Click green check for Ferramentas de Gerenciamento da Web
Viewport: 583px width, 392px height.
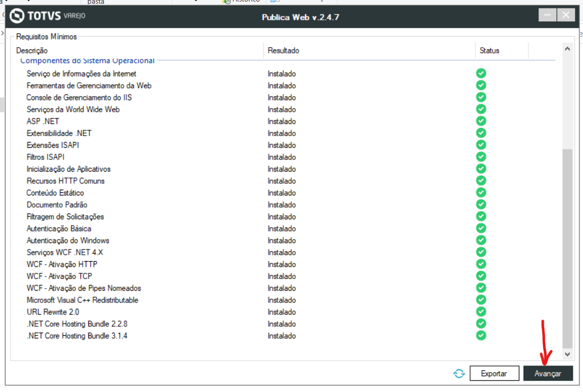(481, 85)
